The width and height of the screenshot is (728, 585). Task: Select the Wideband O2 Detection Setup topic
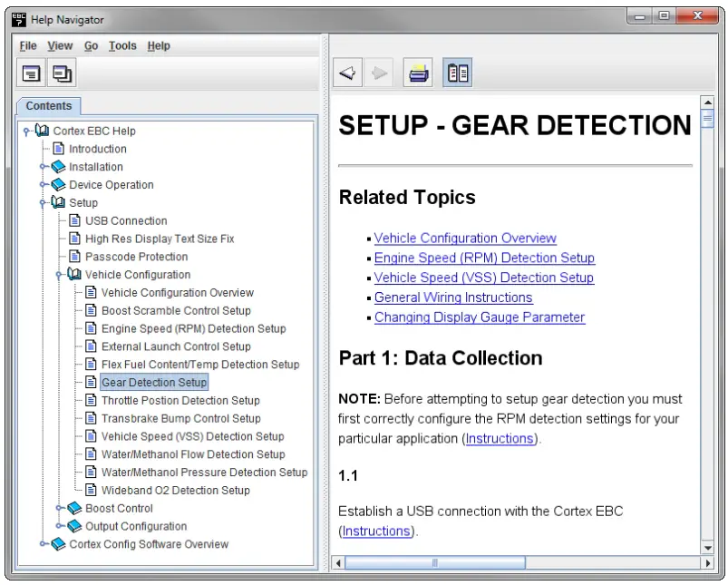tap(175, 490)
